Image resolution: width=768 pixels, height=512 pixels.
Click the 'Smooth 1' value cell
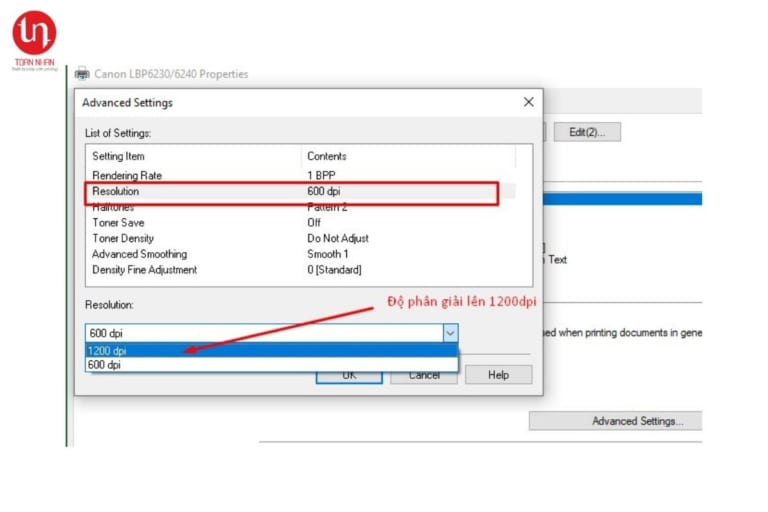pyautogui.click(x=328, y=254)
